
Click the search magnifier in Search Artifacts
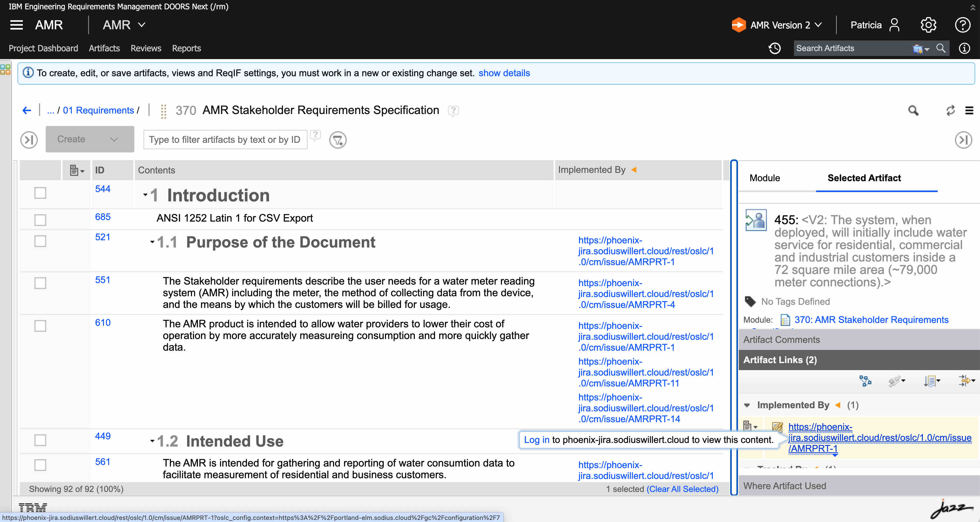941,48
